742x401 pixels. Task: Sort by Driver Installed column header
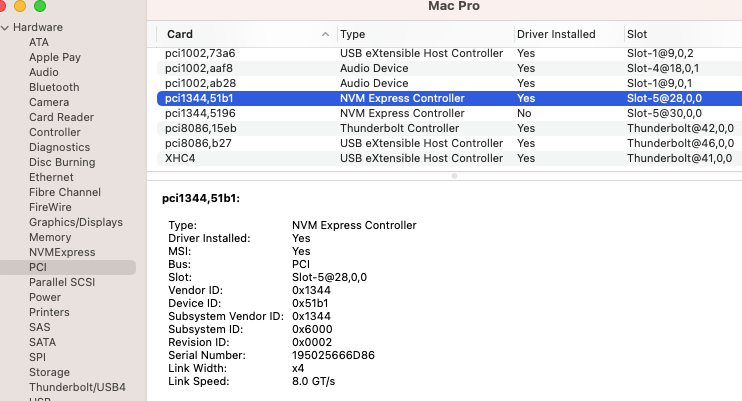[x=556, y=34]
